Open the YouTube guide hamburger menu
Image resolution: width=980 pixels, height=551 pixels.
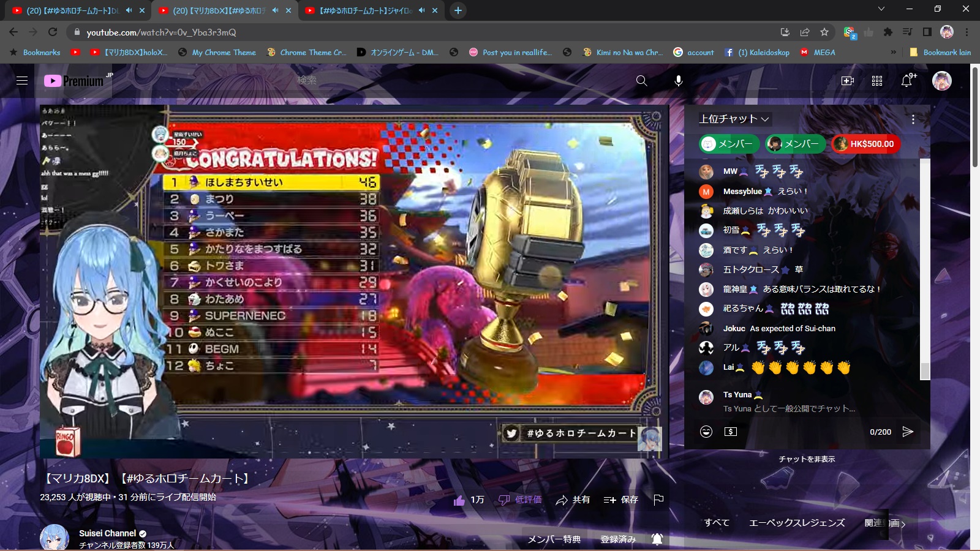(x=22, y=80)
